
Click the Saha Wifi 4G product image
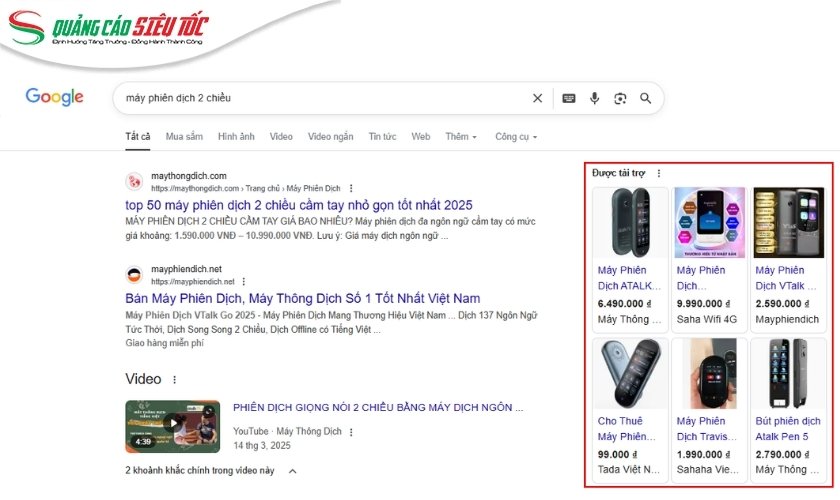[x=709, y=222]
